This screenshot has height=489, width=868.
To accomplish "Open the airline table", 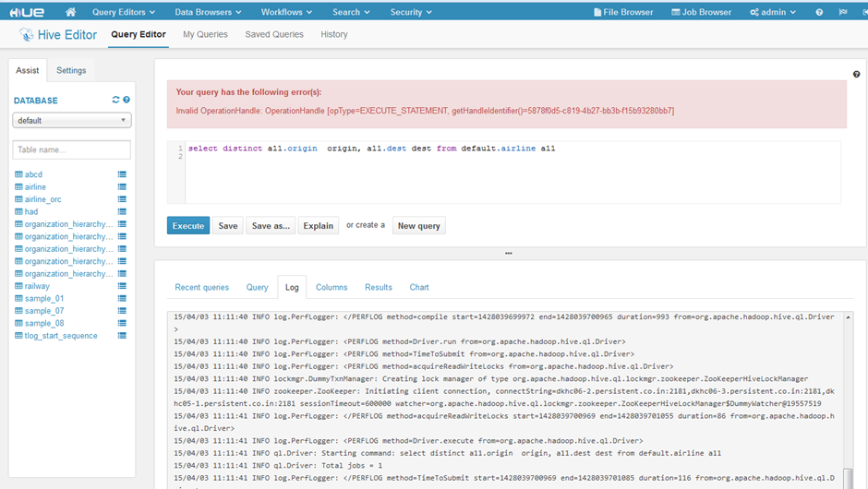I will coord(35,187).
